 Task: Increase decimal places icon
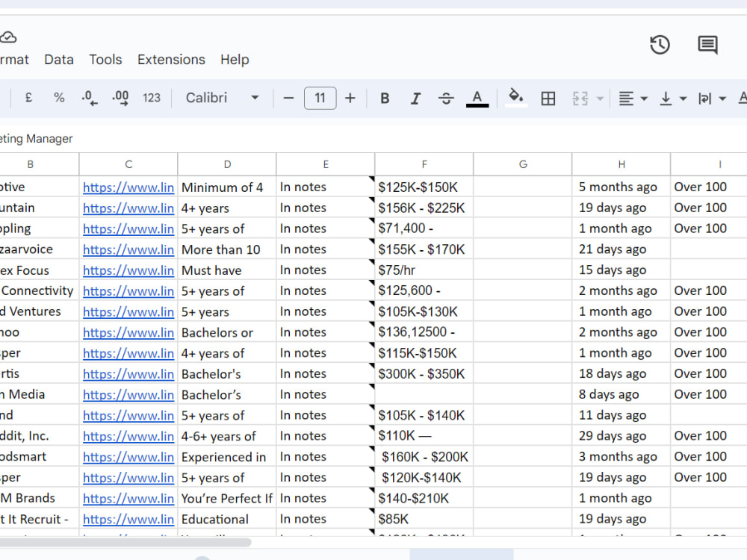click(x=120, y=98)
